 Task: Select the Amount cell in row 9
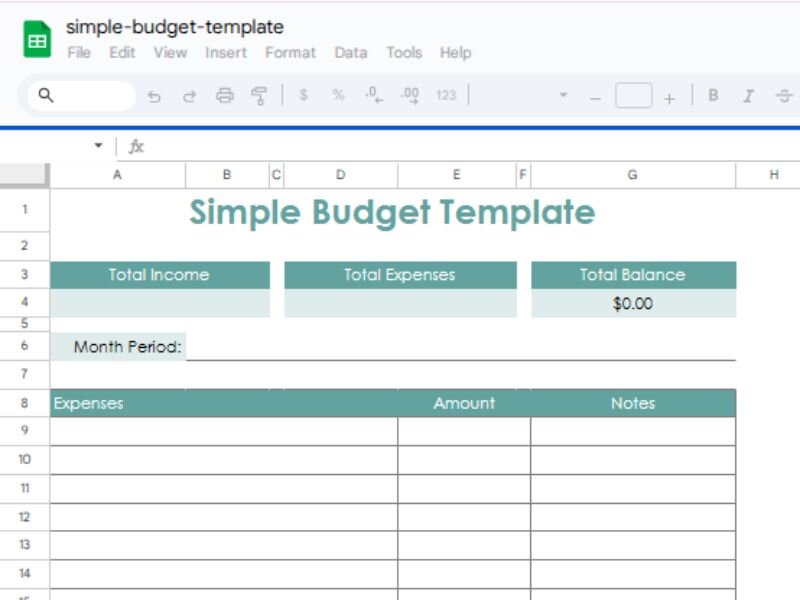tap(464, 431)
